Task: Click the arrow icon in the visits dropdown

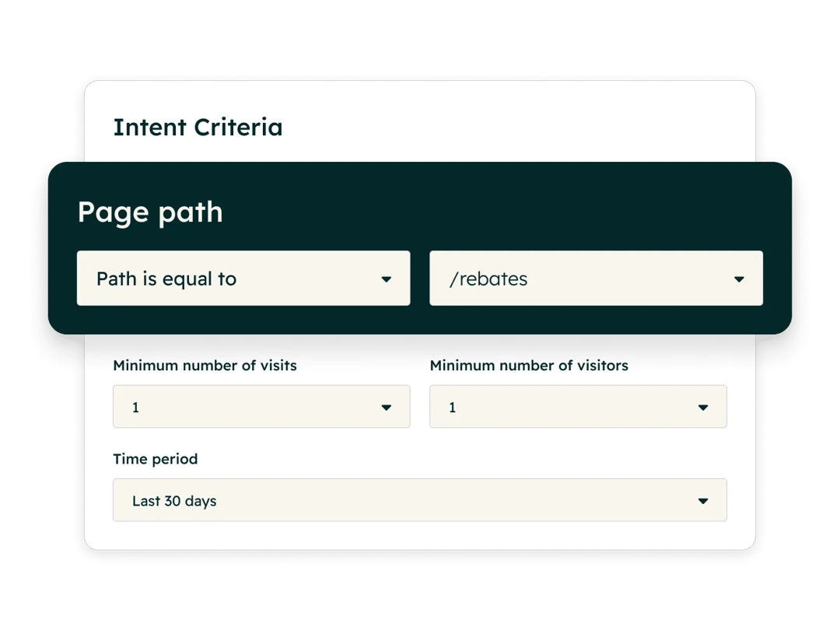Action: pyautogui.click(x=386, y=408)
